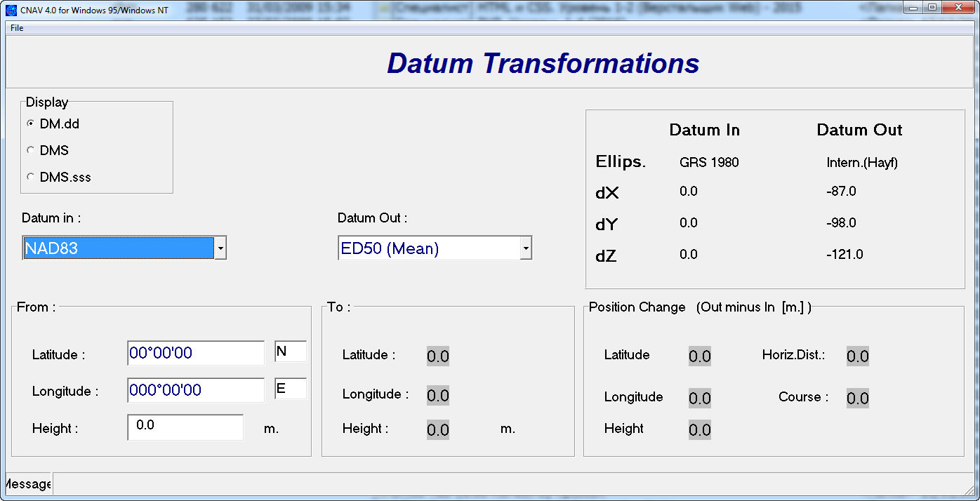The image size is (980, 501).
Task: Choose DMS.sss display format option
Action: (31, 177)
